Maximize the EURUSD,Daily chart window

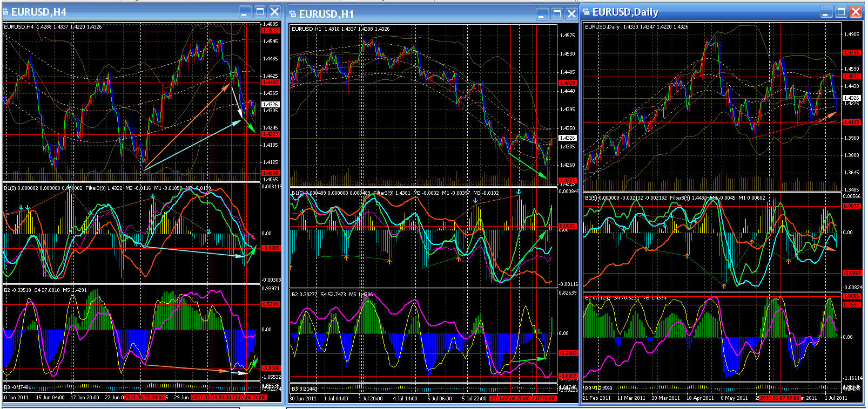pyautogui.click(x=841, y=12)
